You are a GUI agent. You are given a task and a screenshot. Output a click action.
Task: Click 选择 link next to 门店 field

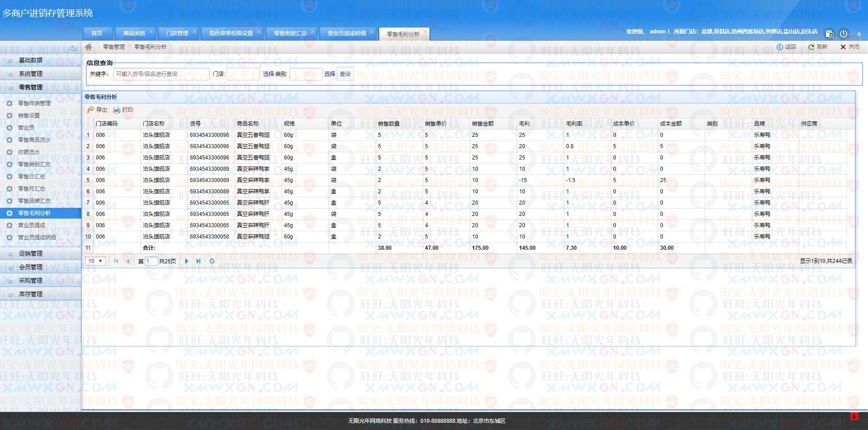coord(269,74)
